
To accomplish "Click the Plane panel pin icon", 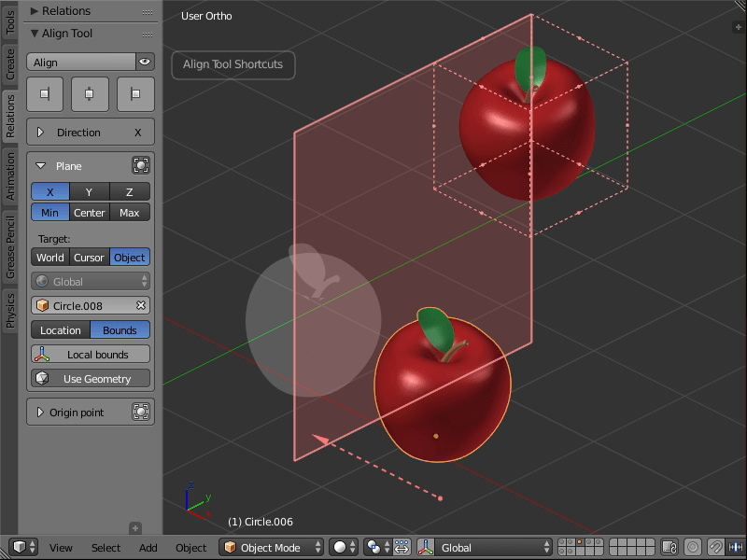I will pos(142,165).
